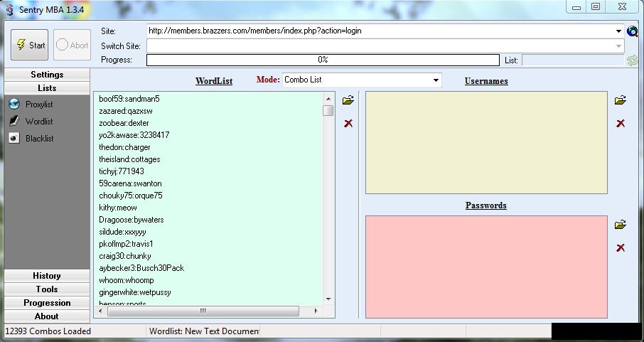Click inside the empty Usernames list box
This screenshot has height=342, width=644.
tap(486, 143)
